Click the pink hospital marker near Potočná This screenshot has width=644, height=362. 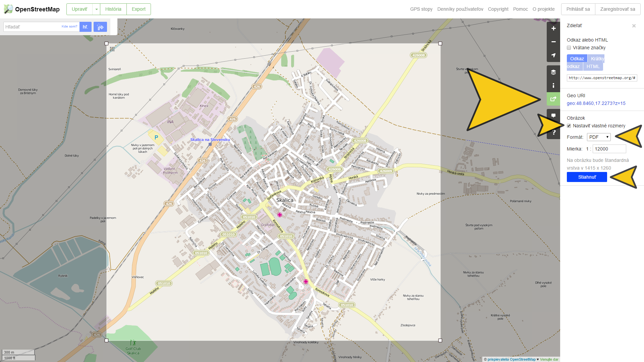pyautogui.click(x=280, y=215)
